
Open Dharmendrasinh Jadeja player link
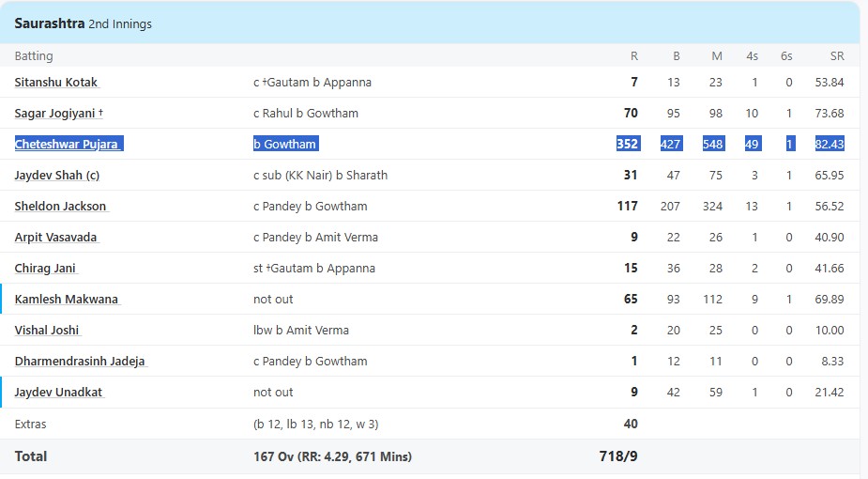click(x=80, y=361)
